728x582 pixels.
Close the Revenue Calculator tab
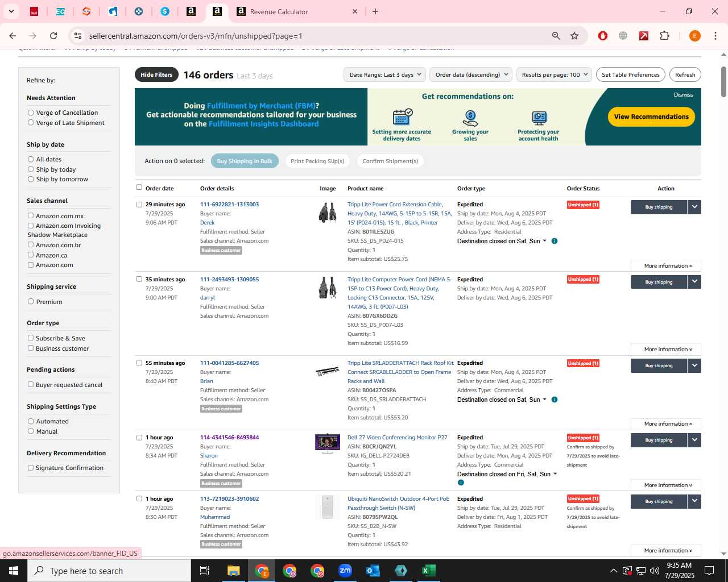tap(355, 11)
